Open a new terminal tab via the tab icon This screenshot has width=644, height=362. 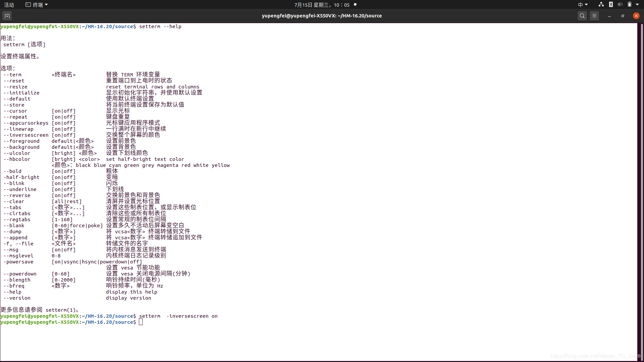pyautogui.click(x=7, y=16)
